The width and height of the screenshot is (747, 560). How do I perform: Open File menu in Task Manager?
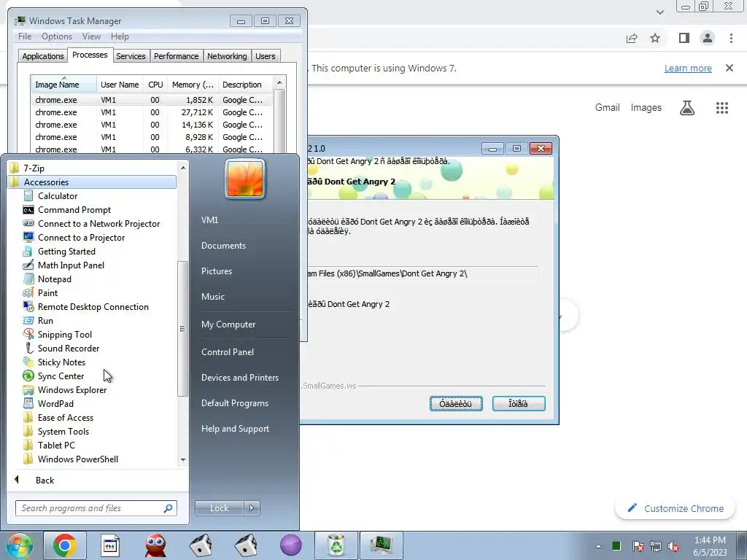[x=25, y=36]
